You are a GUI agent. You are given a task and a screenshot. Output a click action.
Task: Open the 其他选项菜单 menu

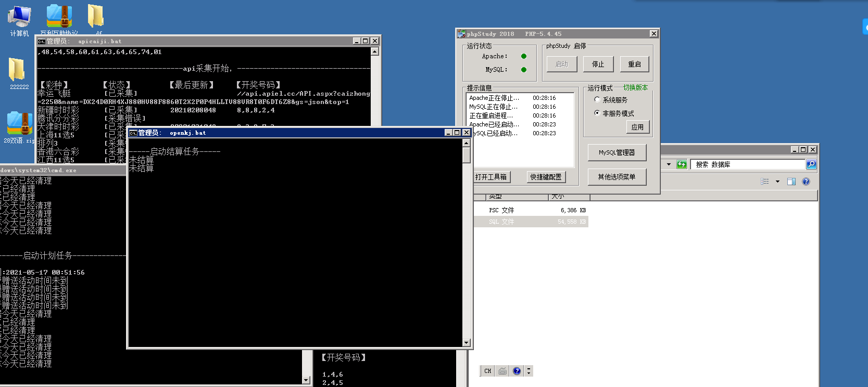(x=617, y=177)
